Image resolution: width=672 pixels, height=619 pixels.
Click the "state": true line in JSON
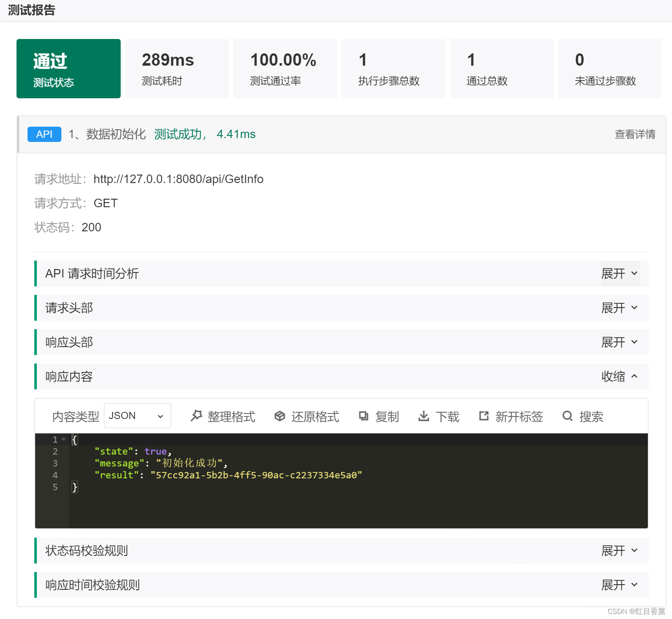[133, 451]
